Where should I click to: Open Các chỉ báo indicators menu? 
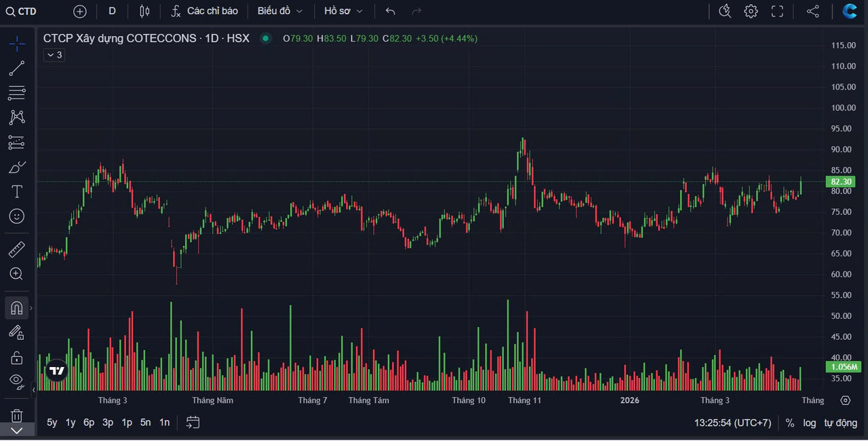(x=205, y=11)
